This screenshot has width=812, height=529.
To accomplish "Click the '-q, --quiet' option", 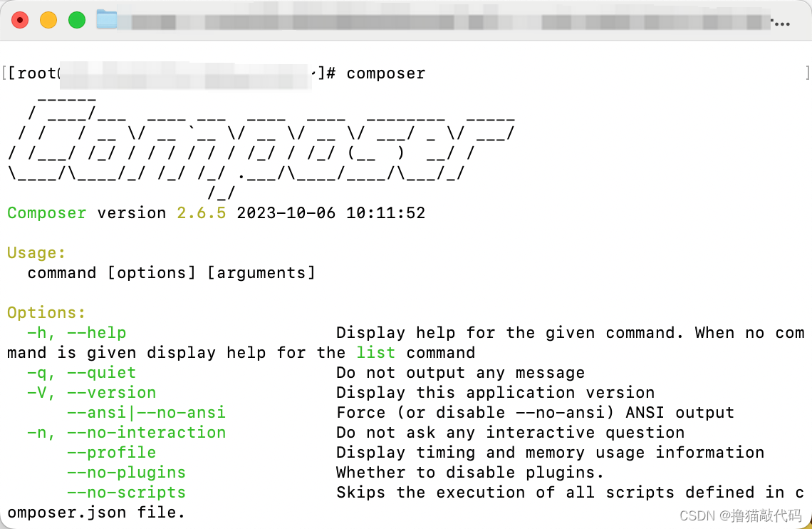I will pos(82,373).
